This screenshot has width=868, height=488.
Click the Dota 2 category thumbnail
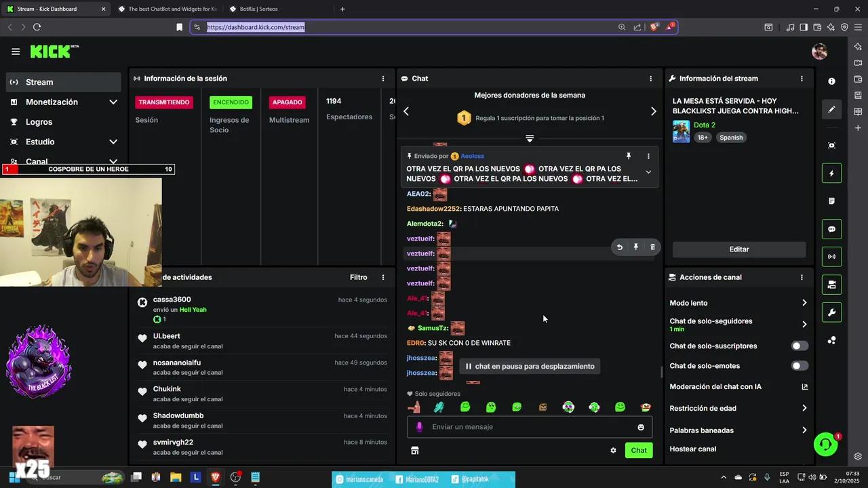(x=681, y=131)
